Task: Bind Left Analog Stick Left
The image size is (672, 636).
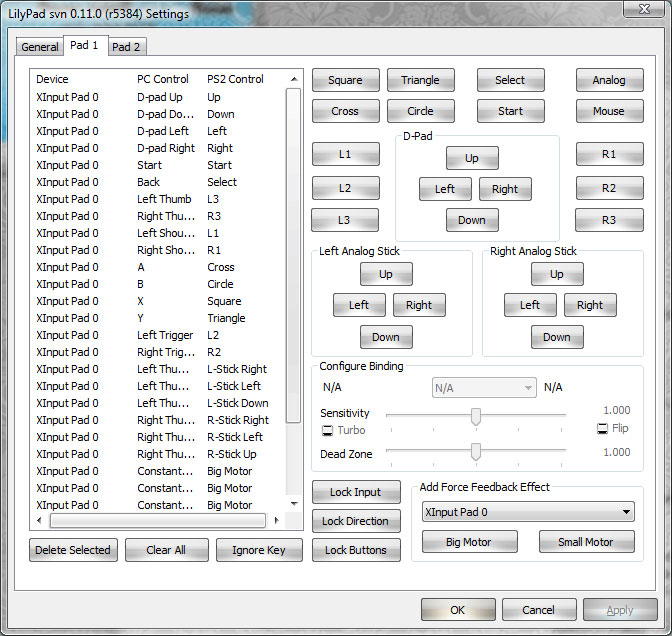Action: [x=359, y=305]
